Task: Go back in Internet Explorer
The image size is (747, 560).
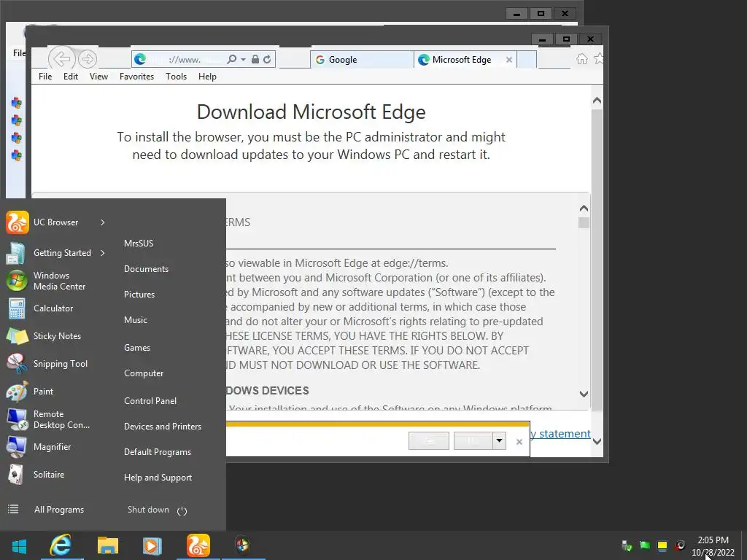Action: (61, 59)
